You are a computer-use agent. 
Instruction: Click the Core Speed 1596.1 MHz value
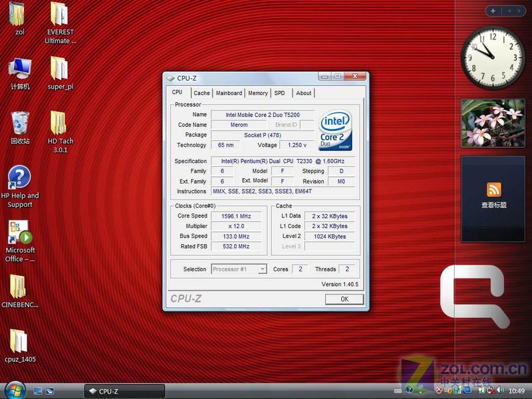coord(236,216)
